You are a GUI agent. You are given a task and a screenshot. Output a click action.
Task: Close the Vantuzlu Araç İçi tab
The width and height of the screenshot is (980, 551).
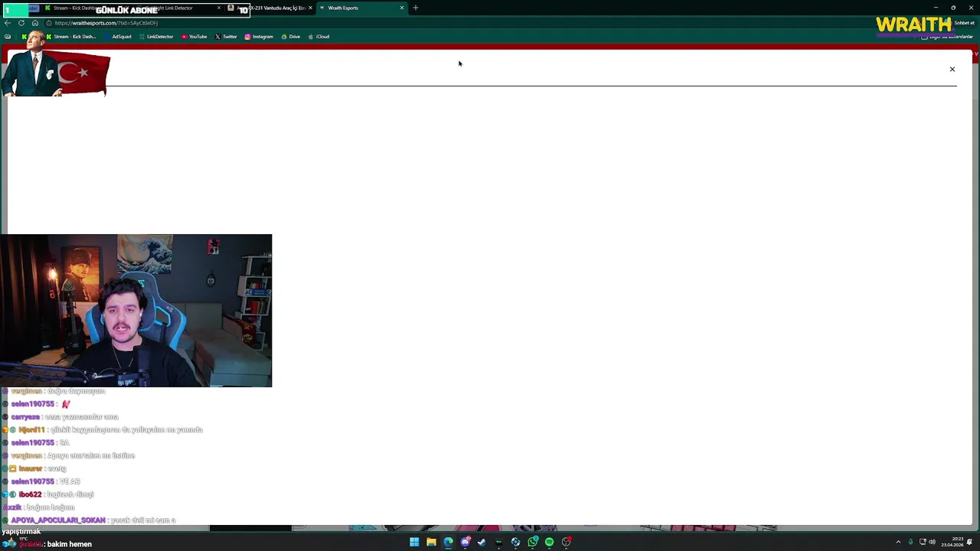[x=310, y=8]
